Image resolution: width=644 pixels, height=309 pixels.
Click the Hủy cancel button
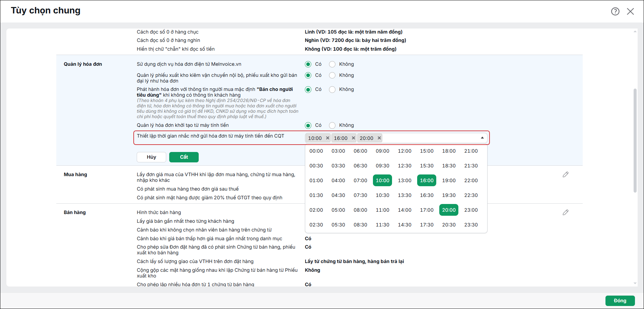coord(151,157)
